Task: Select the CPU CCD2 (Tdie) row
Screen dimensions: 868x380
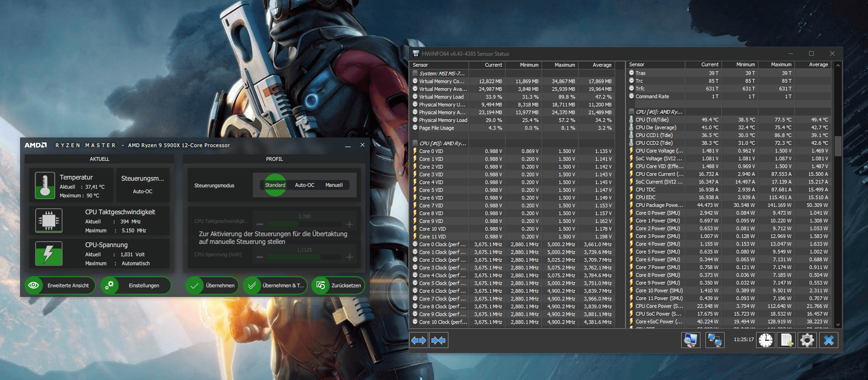Action: coord(729,143)
